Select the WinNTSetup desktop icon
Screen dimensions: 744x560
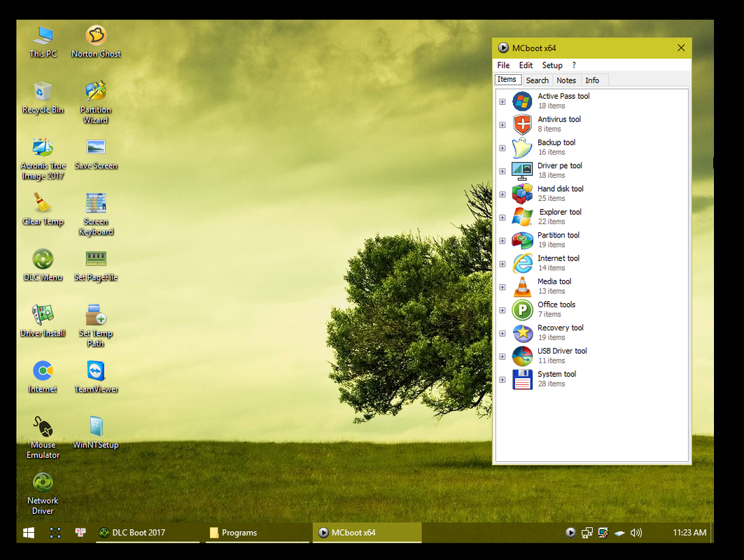[x=96, y=433]
